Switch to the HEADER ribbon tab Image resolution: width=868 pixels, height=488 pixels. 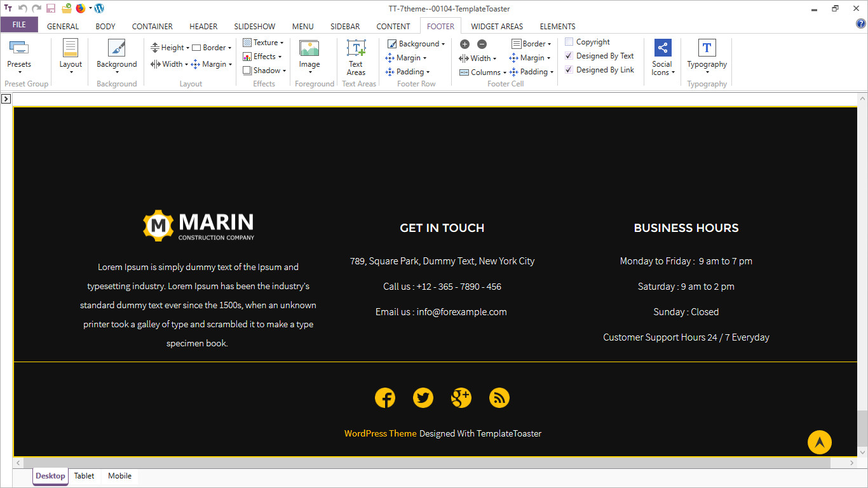(x=203, y=26)
